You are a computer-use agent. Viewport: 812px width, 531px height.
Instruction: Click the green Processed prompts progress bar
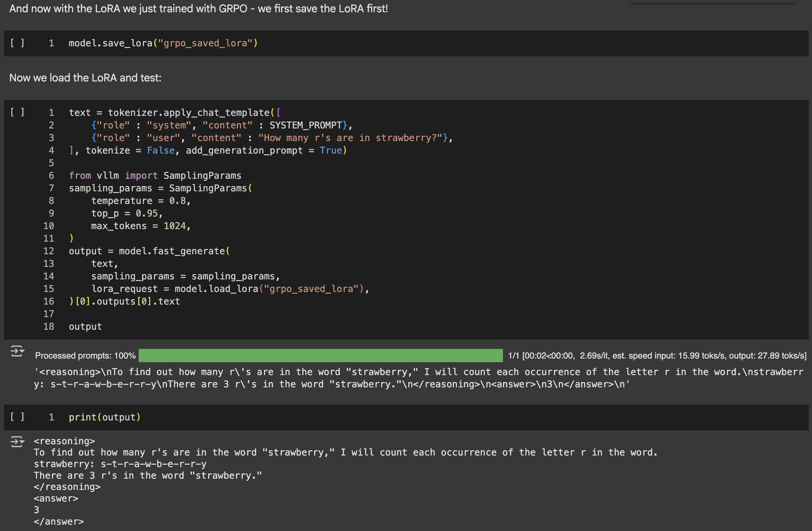pos(320,356)
